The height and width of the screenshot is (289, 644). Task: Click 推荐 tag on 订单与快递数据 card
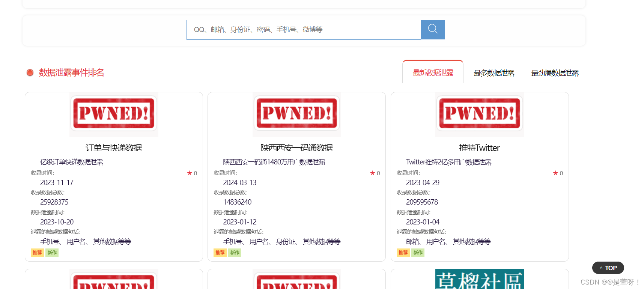(x=37, y=253)
